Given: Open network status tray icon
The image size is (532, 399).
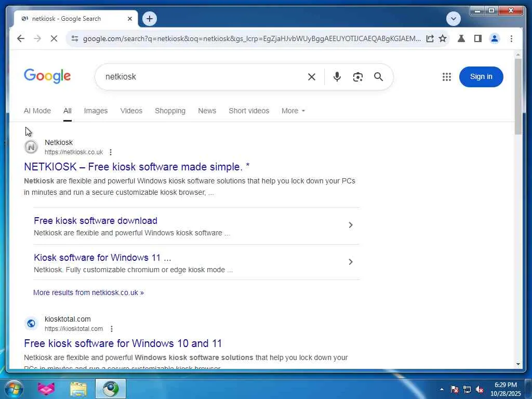Looking at the screenshot, I should coord(467,390).
